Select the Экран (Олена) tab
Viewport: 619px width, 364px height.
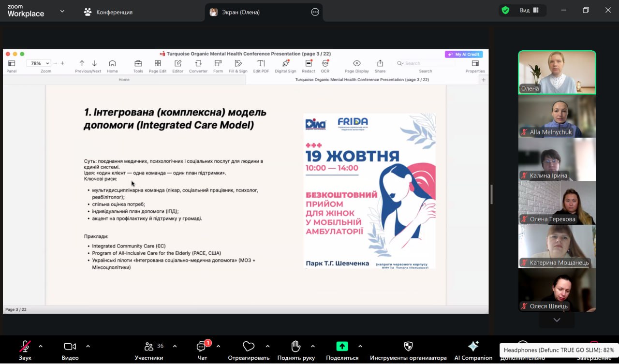(241, 12)
